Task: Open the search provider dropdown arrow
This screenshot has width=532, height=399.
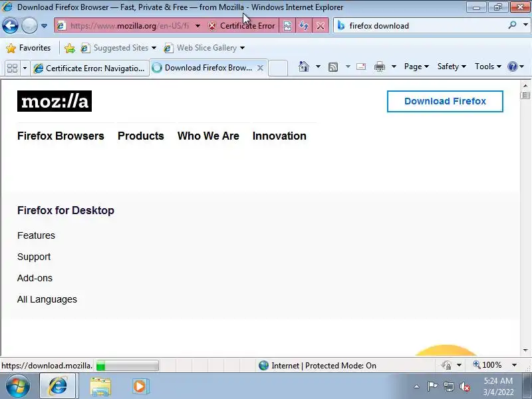Action: click(x=525, y=25)
